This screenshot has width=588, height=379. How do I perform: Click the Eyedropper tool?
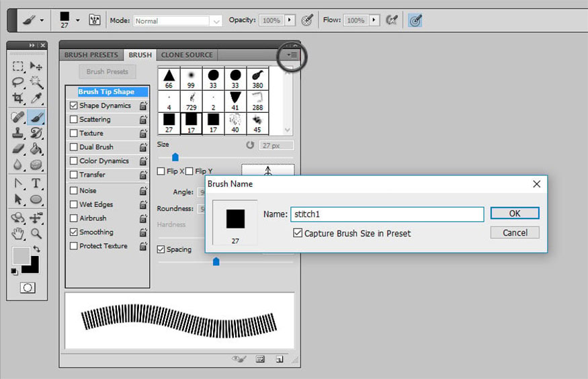pyautogui.click(x=36, y=99)
